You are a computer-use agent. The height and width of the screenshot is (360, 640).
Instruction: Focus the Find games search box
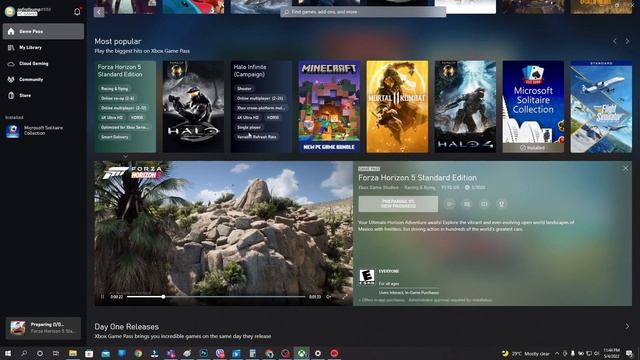click(x=363, y=12)
